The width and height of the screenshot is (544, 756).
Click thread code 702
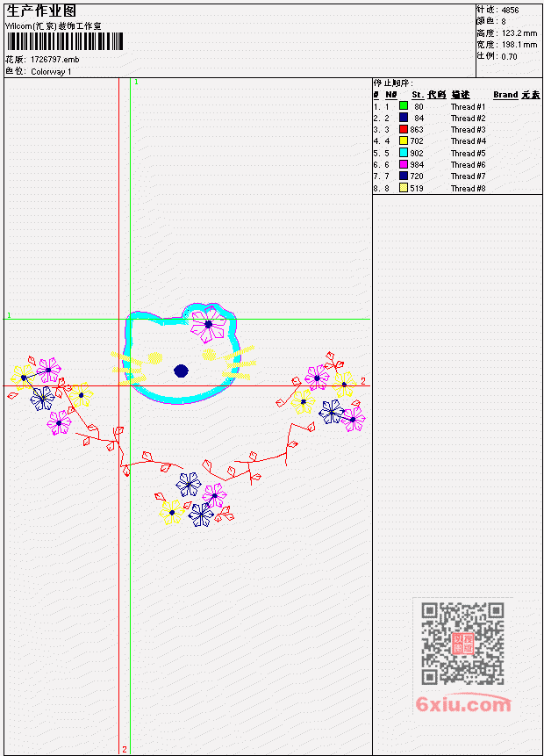click(417, 141)
